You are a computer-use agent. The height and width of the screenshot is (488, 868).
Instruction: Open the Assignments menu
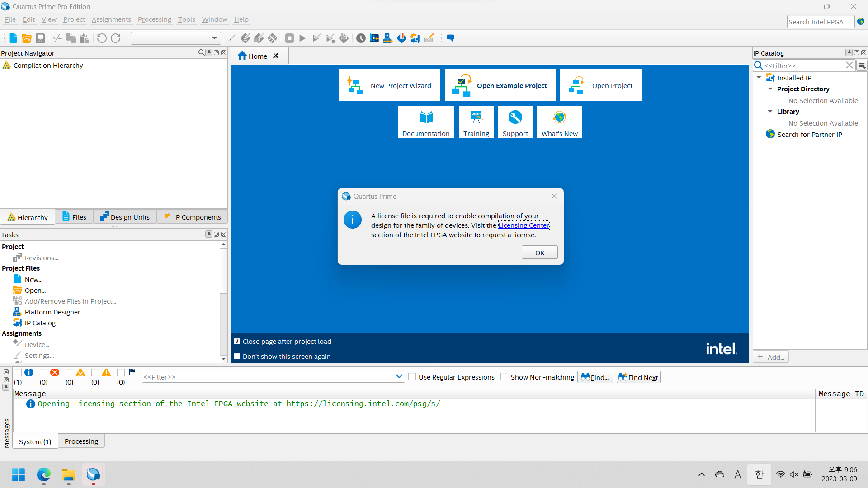click(111, 19)
